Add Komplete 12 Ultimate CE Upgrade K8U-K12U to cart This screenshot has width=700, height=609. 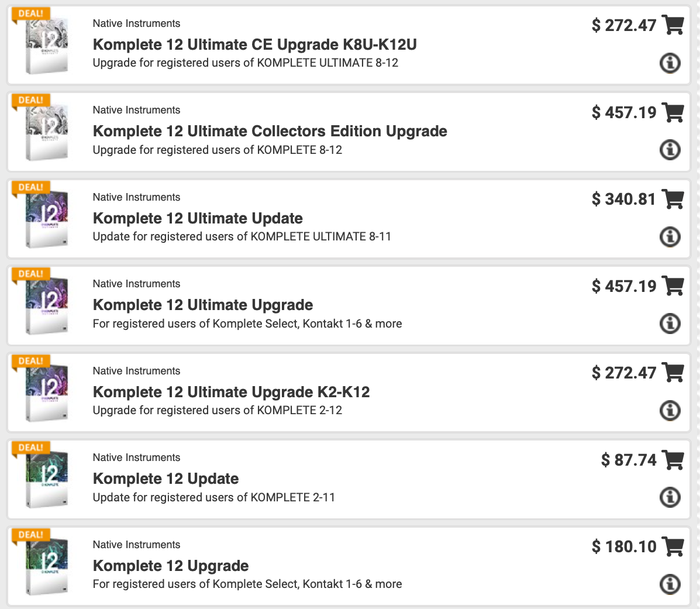coord(673,25)
